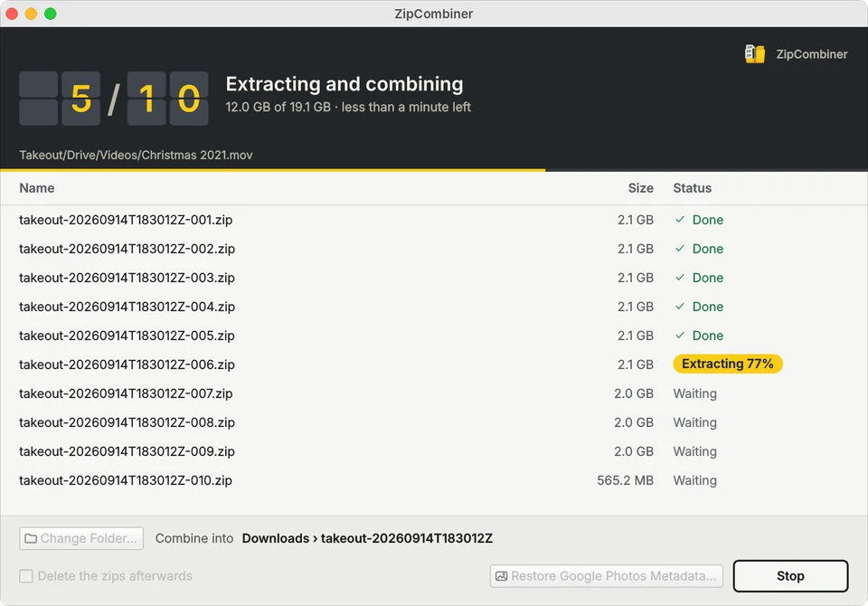Click the Name column header

pyautogui.click(x=36, y=188)
